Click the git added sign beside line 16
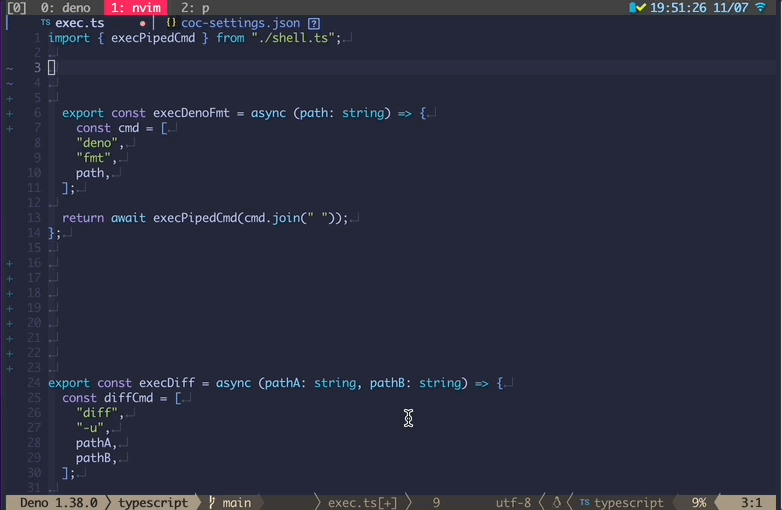Viewport: 782px width, 510px height. click(x=9, y=263)
